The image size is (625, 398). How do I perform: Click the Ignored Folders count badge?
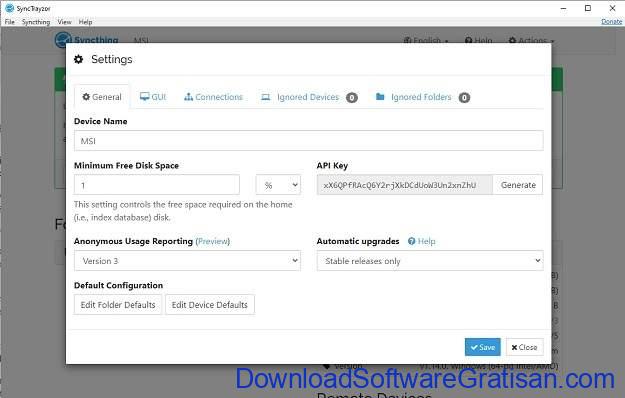coord(464,98)
